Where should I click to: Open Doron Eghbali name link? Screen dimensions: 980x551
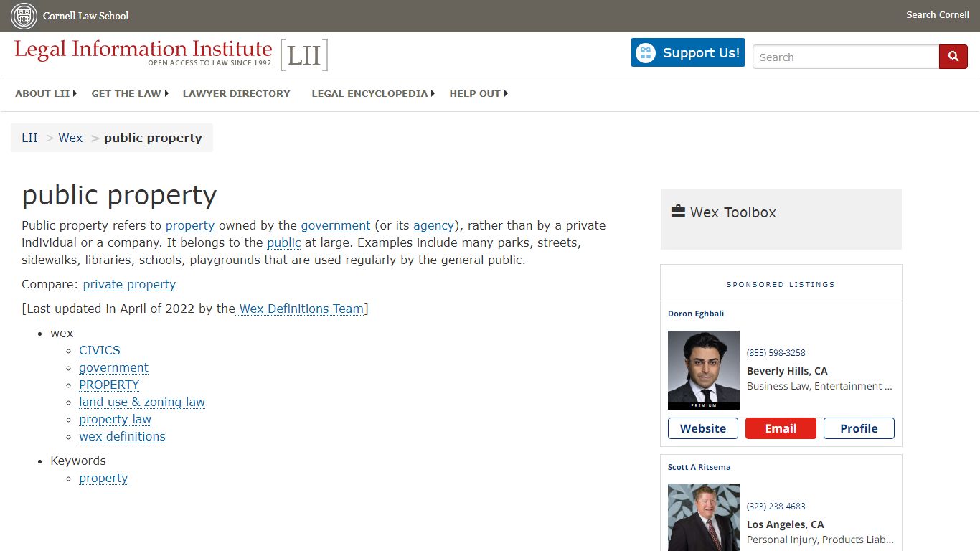point(696,314)
